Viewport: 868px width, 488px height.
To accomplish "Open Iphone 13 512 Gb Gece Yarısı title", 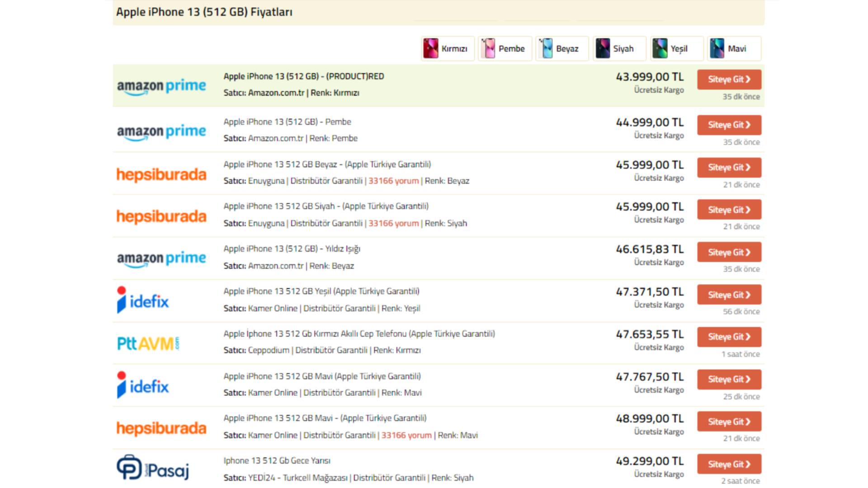I will tap(277, 461).
